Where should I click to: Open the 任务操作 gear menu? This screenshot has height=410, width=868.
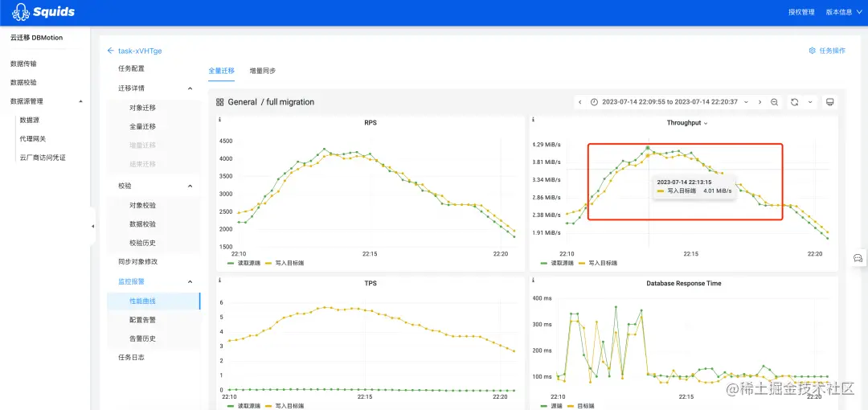click(x=827, y=51)
